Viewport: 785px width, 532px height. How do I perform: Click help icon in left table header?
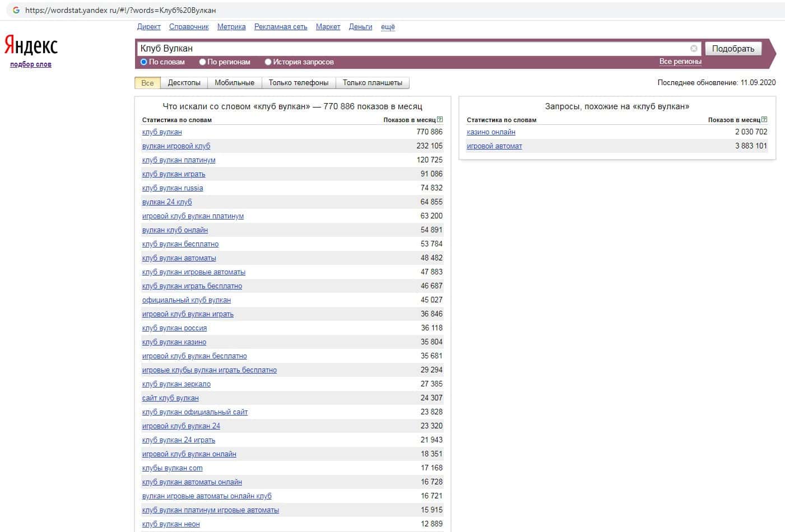440,119
